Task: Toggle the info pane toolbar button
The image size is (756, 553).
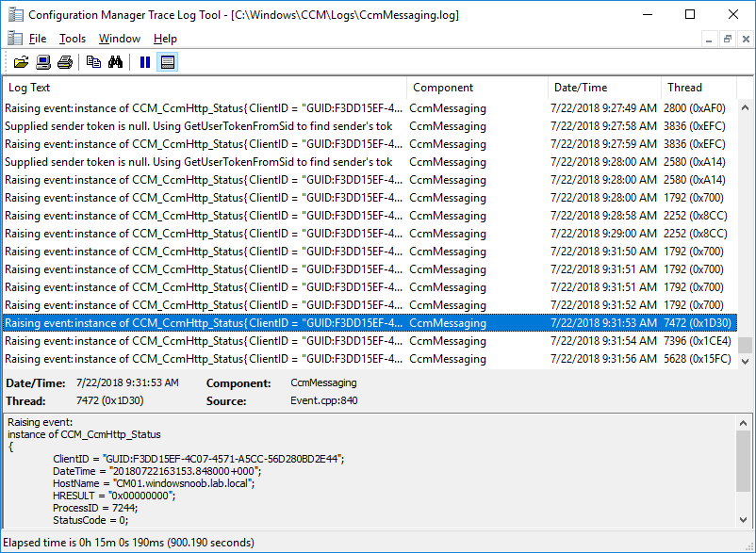Action: 167,62
